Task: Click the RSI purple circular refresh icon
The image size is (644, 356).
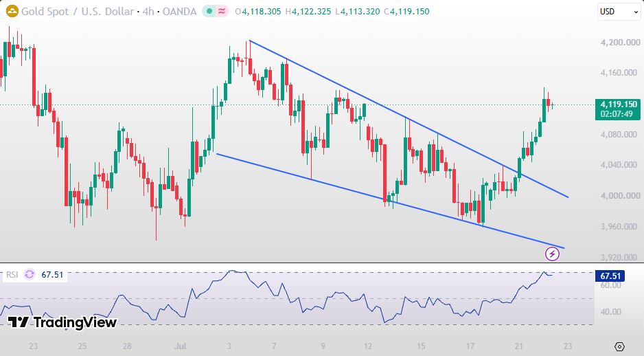Action: [x=30, y=274]
